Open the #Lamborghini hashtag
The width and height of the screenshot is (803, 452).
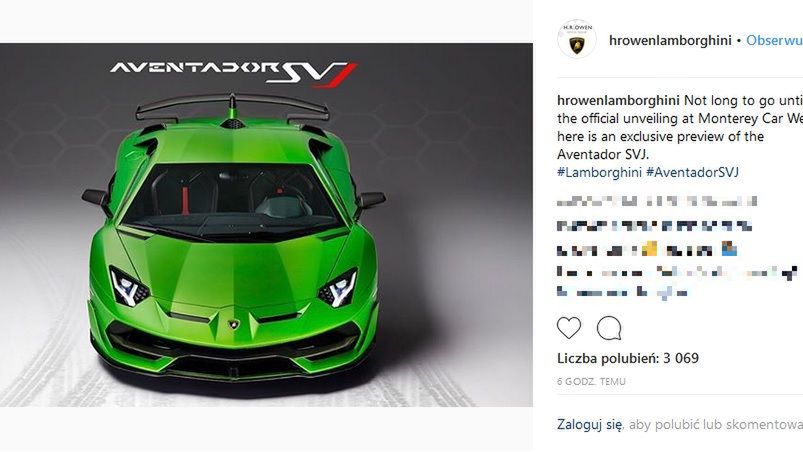click(599, 172)
